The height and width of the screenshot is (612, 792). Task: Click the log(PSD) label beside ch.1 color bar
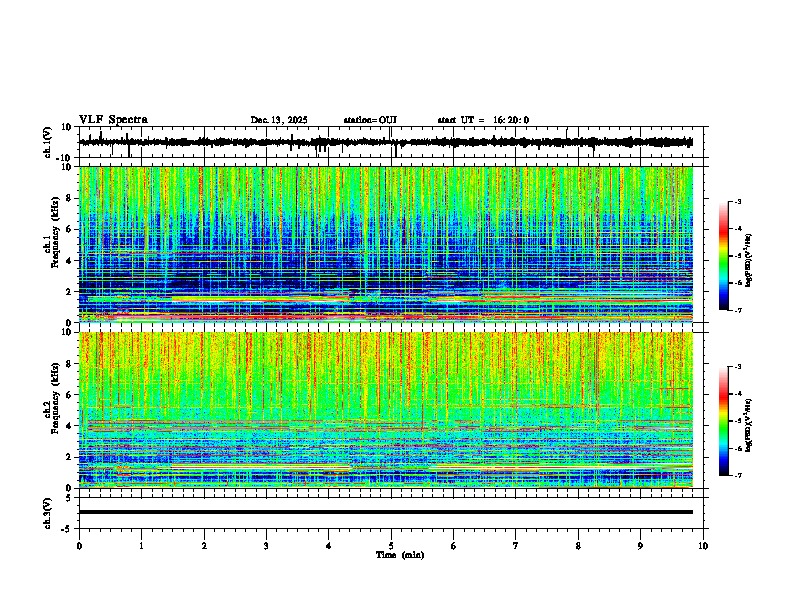[749, 261]
